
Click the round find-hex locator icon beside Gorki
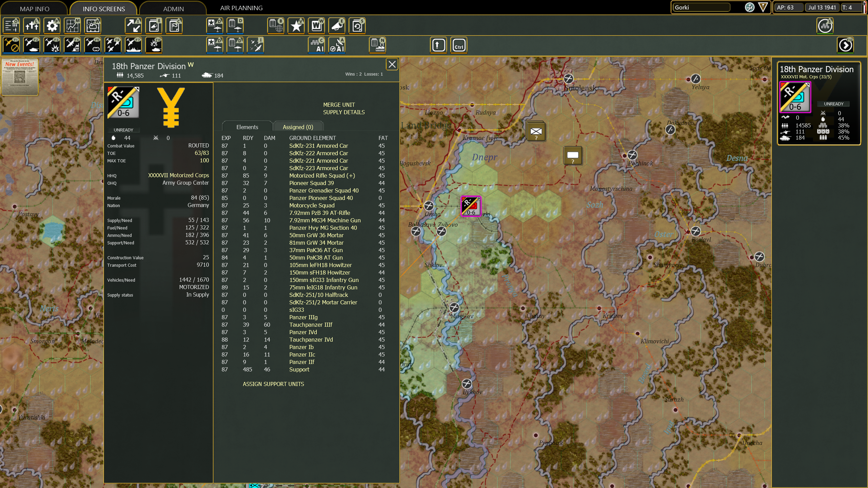pos(750,7)
